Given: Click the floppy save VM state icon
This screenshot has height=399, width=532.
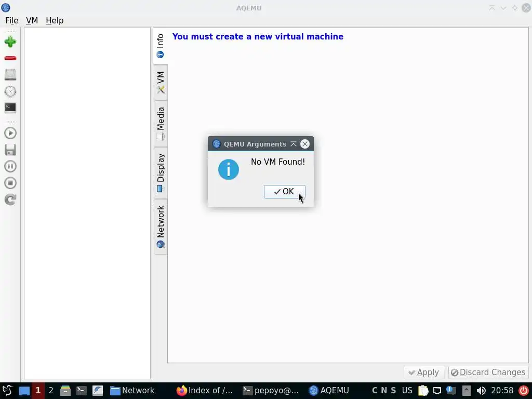Looking at the screenshot, I should [10, 150].
